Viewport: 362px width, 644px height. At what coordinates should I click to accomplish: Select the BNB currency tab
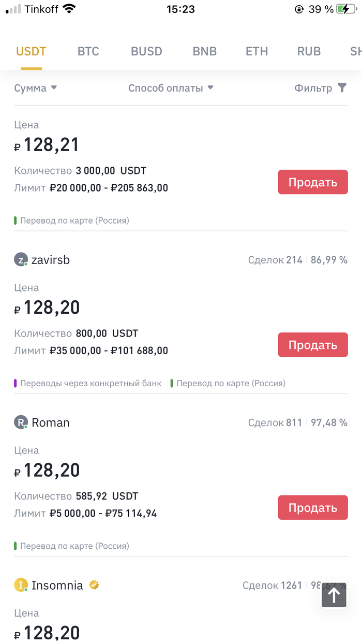click(x=204, y=51)
